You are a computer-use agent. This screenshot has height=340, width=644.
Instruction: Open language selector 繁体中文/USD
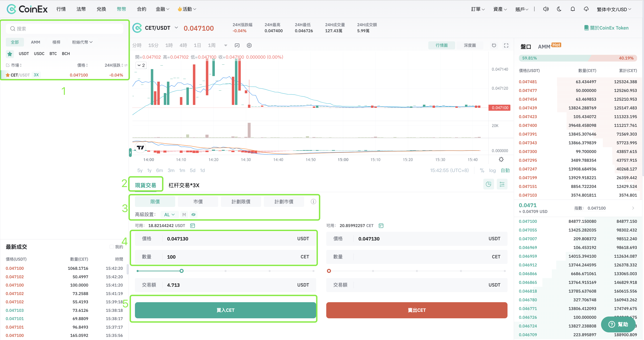pos(614,9)
